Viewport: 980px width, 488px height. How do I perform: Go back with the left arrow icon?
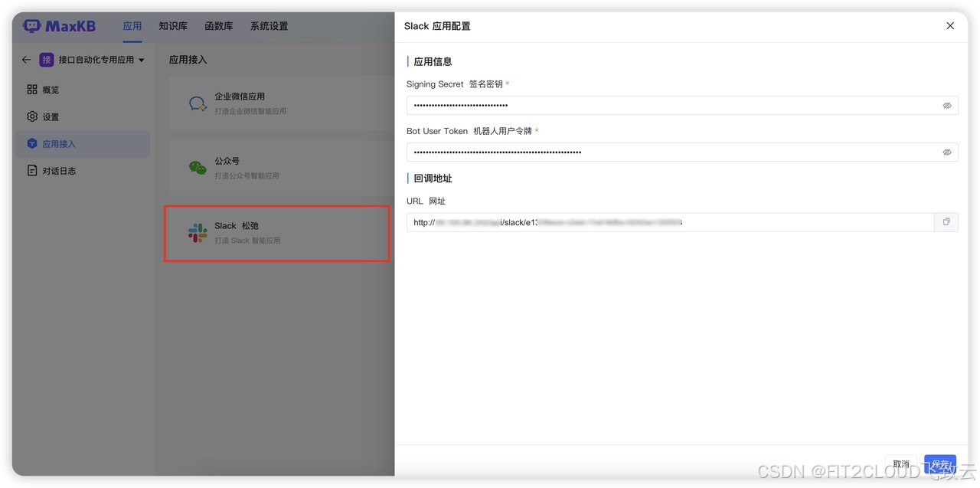click(x=27, y=59)
